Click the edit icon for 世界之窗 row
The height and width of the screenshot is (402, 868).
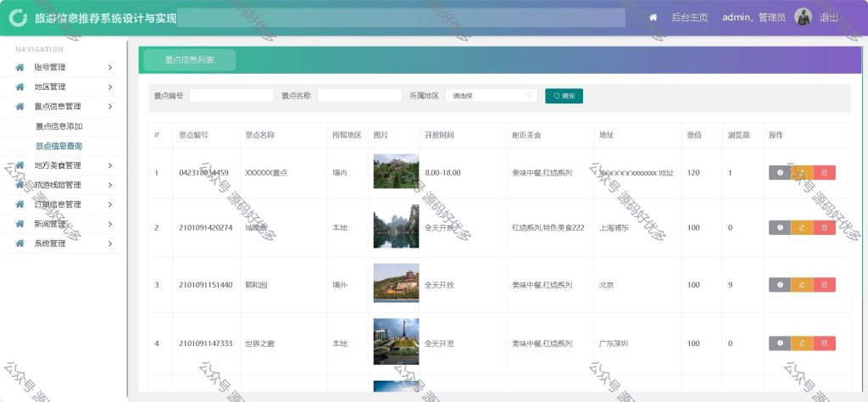(x=802, y=343)
